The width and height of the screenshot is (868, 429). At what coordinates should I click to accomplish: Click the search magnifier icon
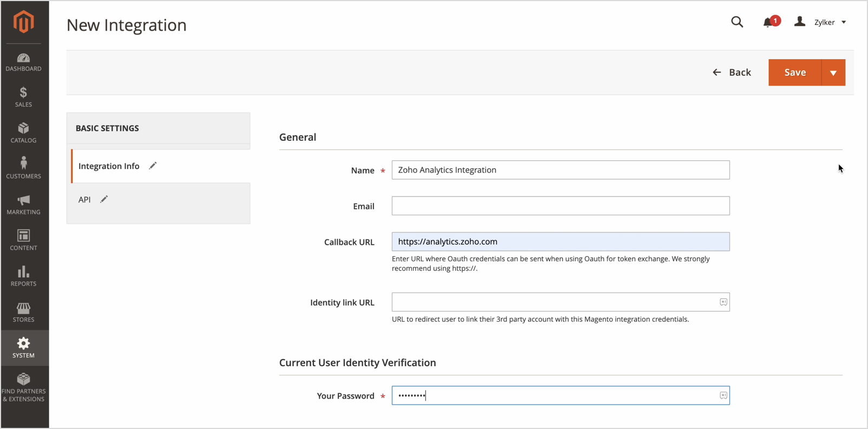pyautogui.click(x=737, y=22)
